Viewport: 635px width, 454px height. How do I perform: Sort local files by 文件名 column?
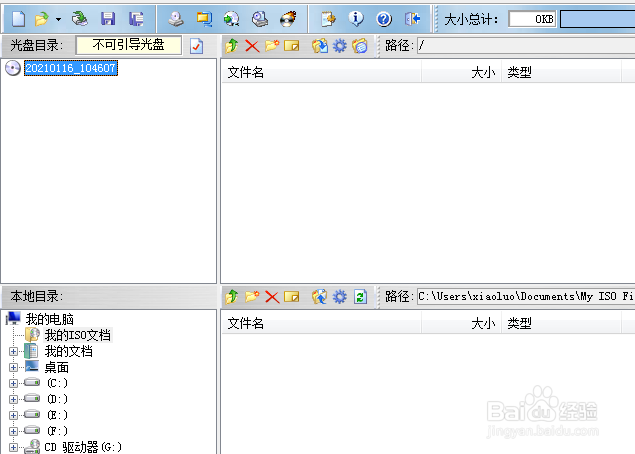click(322, 323)
